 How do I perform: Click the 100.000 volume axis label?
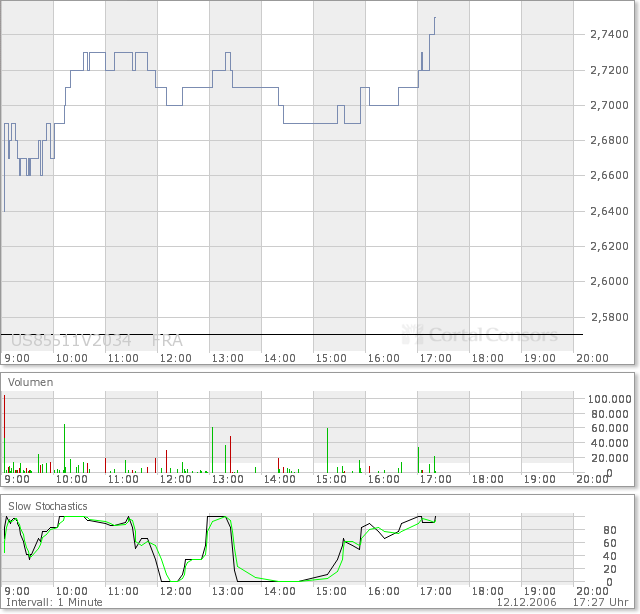pos(609,399)
